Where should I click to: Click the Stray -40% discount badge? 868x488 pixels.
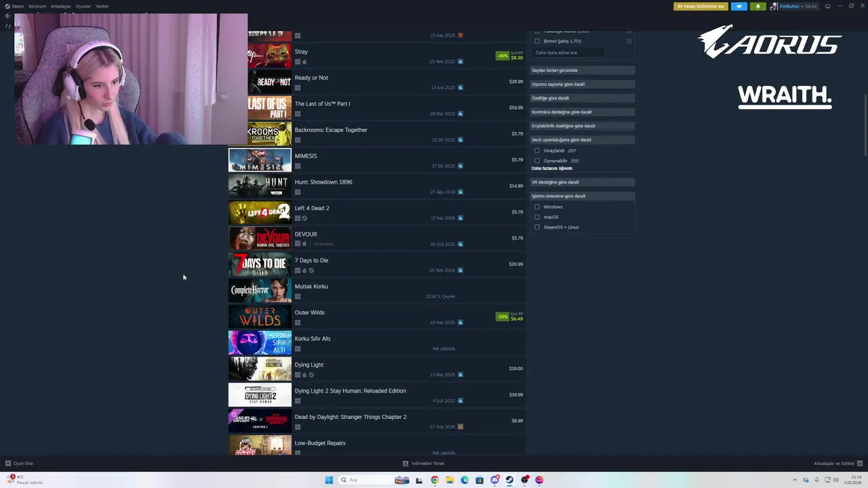[x=502, y=56]
